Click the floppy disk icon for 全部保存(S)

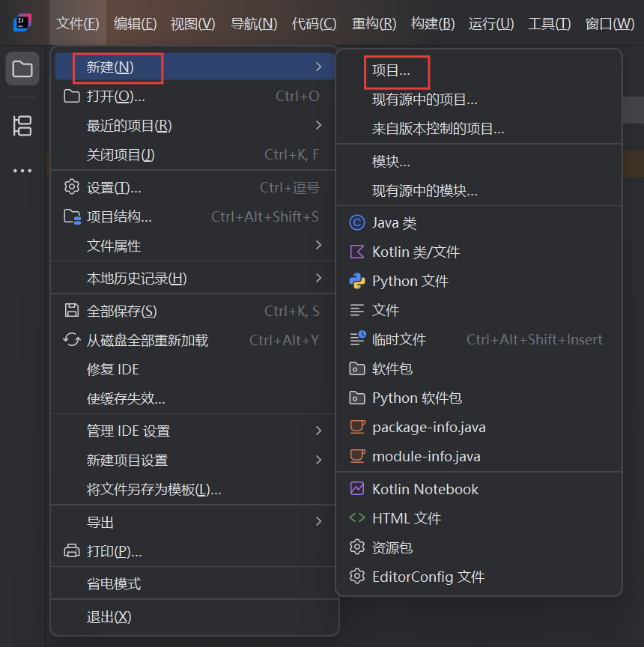pyautogui.click(x=72, y=310)
